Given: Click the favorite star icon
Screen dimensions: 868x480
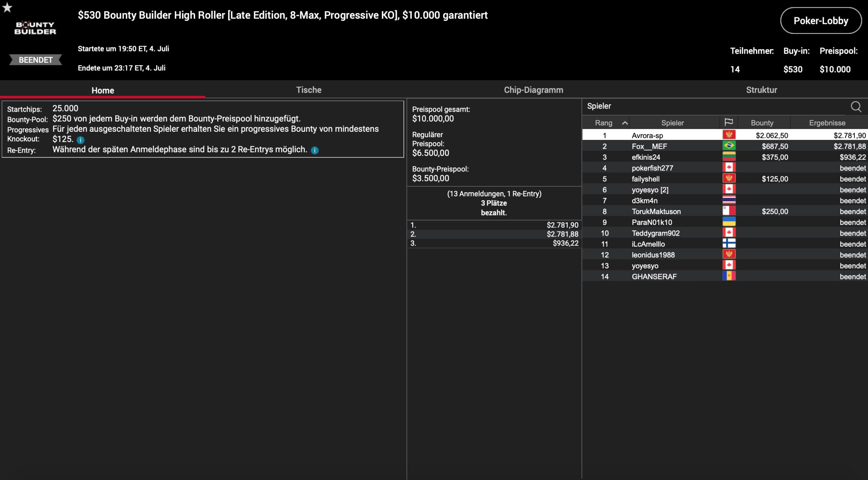Looking at the screenshot, I should tap(7, 7).
